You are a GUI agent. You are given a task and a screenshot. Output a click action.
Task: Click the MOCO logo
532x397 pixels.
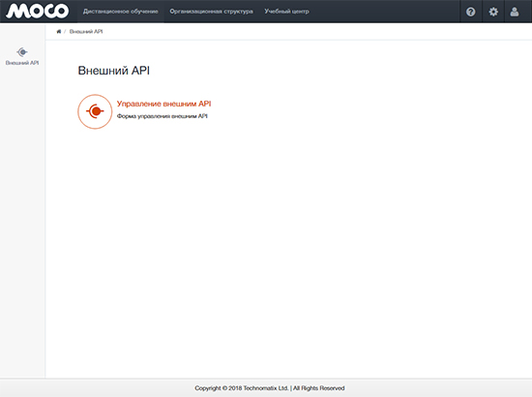[x=38, y=12]
